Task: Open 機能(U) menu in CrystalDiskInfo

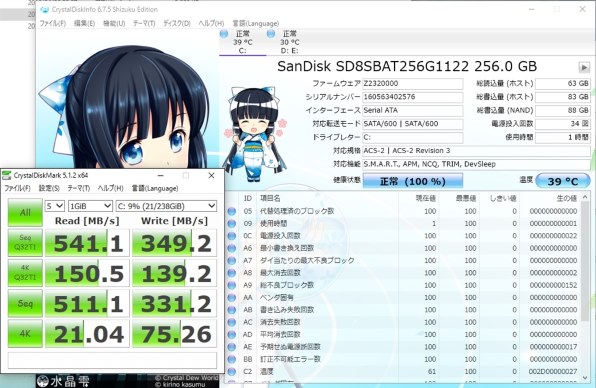Action: coord(114,23)
